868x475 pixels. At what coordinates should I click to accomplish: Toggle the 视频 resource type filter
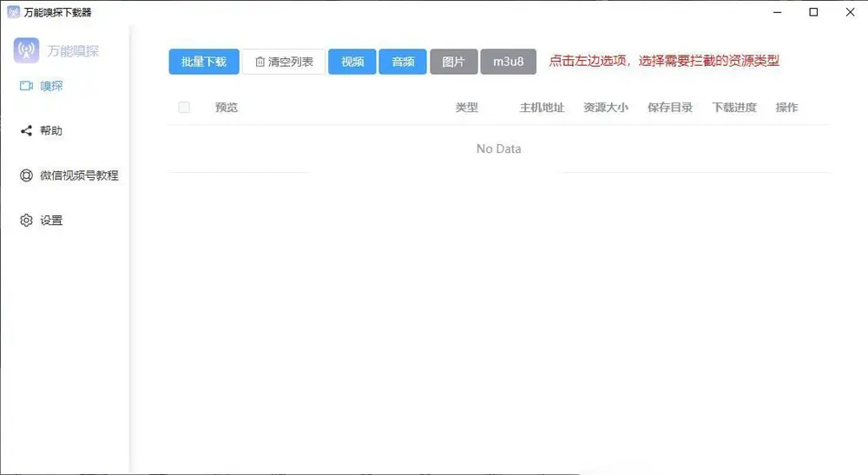tap(352, 62)
